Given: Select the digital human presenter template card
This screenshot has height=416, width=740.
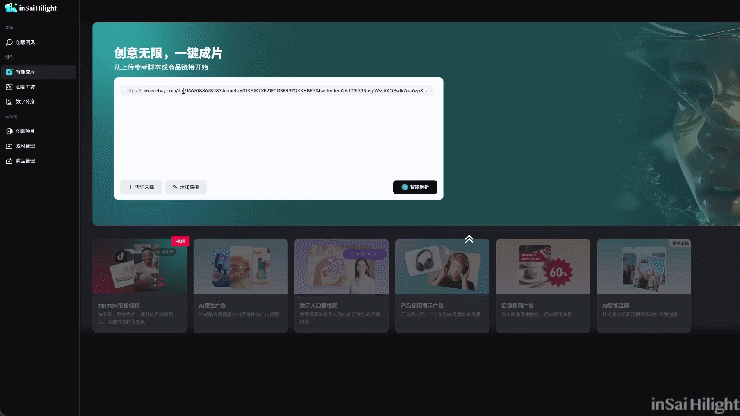Looking at the screenshot, I should pyautogui.click(x=341, y=285).
